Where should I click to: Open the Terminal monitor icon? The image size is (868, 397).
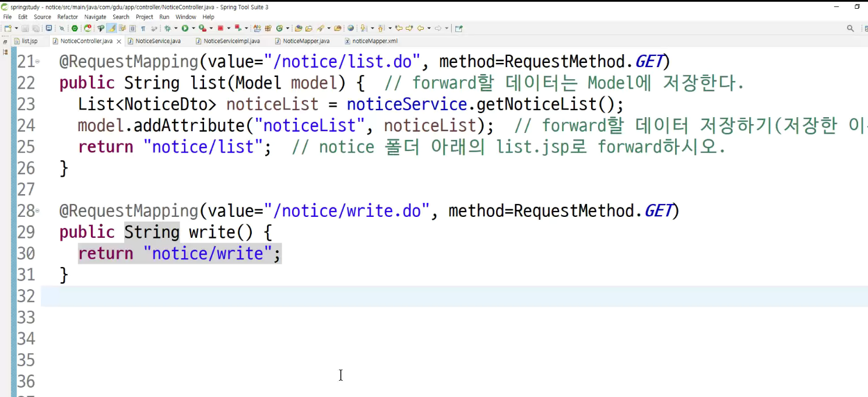click(49, 28)
